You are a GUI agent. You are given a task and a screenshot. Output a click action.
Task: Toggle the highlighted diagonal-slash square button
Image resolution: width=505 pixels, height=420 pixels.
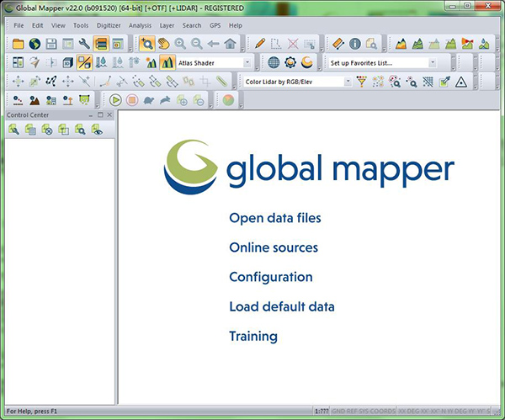pyautogui.click(x=84, y=62)
